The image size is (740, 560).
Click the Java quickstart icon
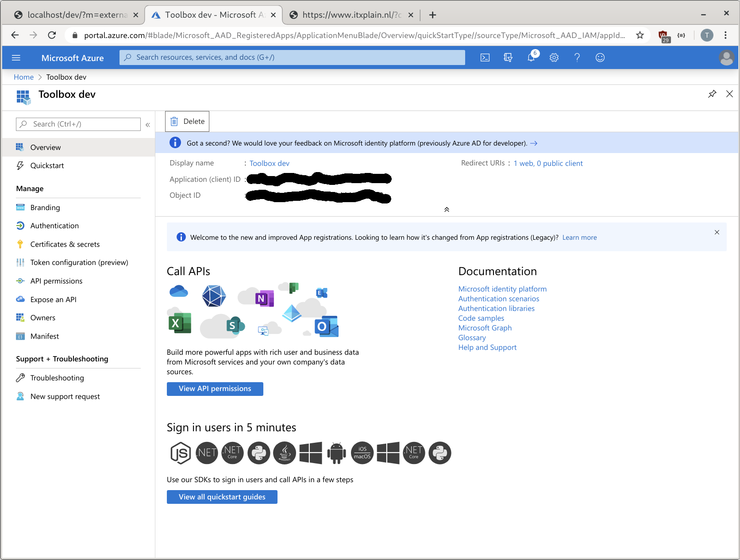(285, 453)
